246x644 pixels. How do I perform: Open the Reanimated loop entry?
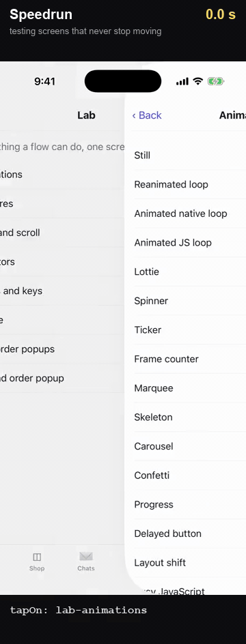click(x=185, y=184)
